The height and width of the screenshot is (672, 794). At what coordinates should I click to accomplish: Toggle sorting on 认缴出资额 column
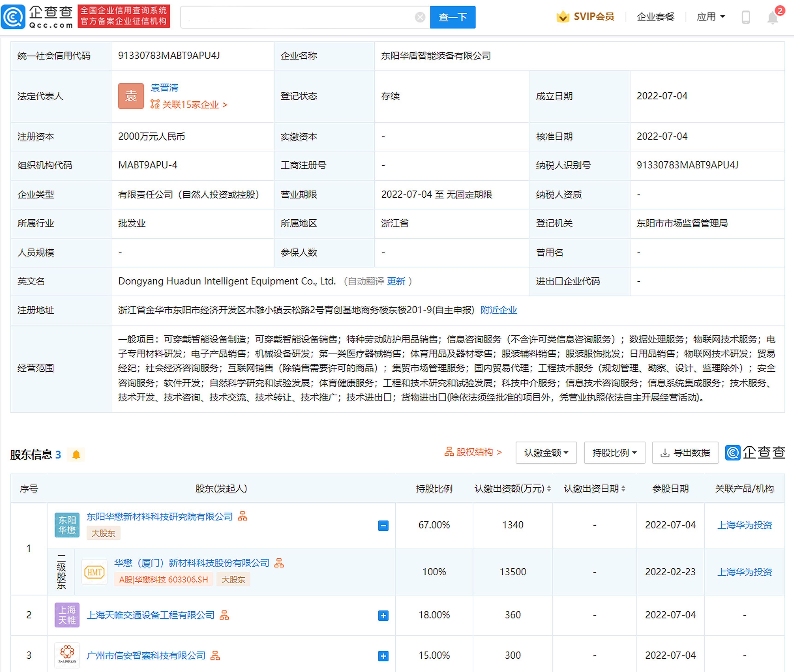[x=549, y=488]
